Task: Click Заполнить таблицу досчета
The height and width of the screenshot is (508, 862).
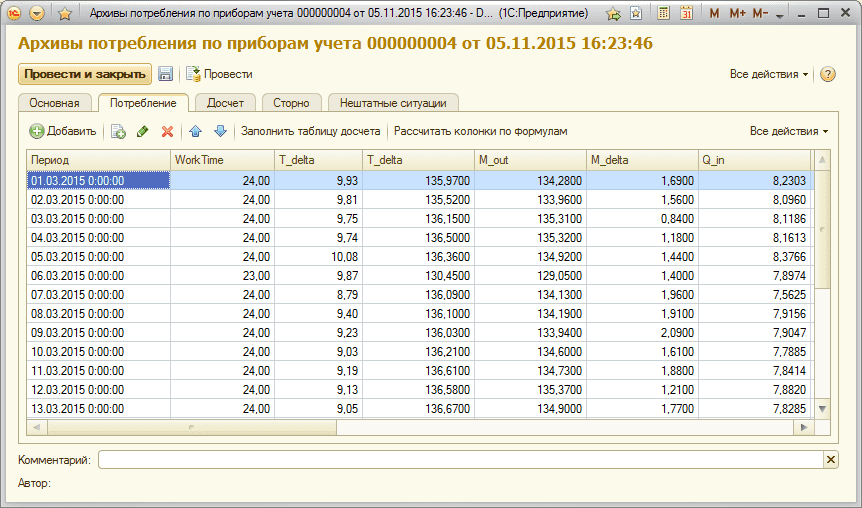Action: point(311,131)
